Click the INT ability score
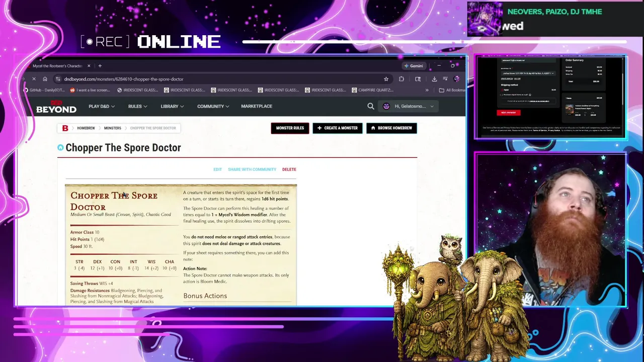644x362 pixels. [x=133, y=265]
